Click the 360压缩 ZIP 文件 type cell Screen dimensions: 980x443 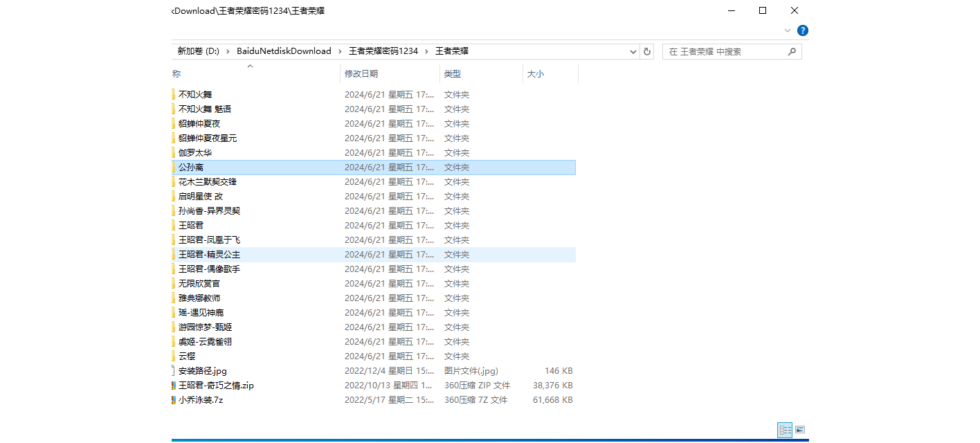point(477,385)
